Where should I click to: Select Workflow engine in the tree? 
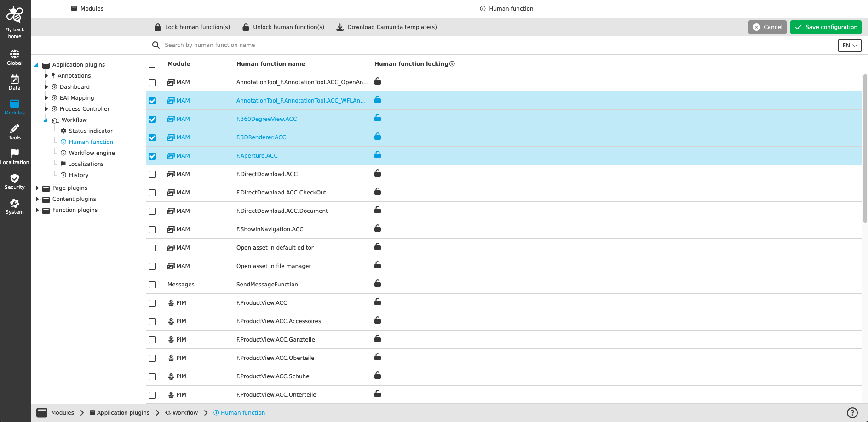92,153
